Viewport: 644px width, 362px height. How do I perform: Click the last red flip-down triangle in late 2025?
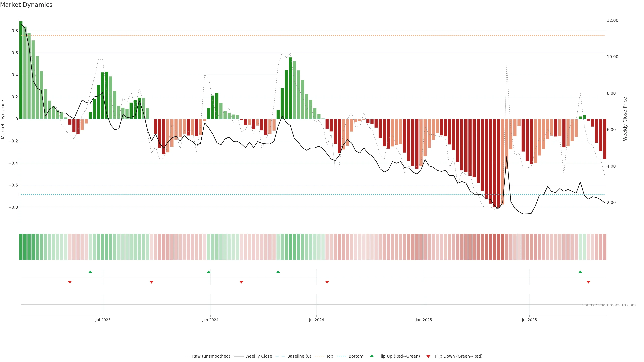(x=588, y=282)
